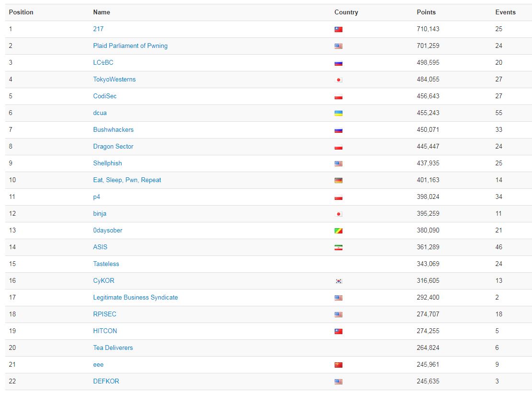Click the flag next to 0daysober

click(339, 231)
